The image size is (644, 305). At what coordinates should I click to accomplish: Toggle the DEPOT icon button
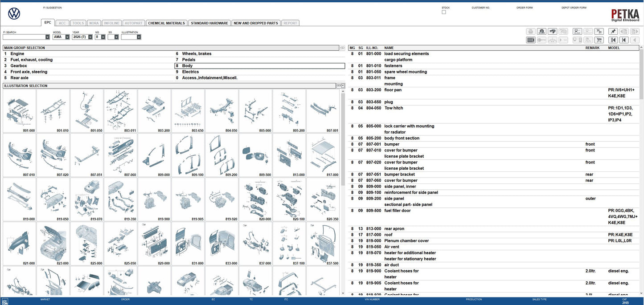coord(588,30)
